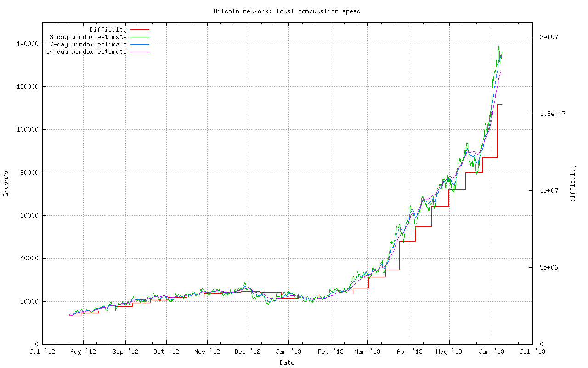Select the 'Difficulty' legend label

(x=108, y=30)
